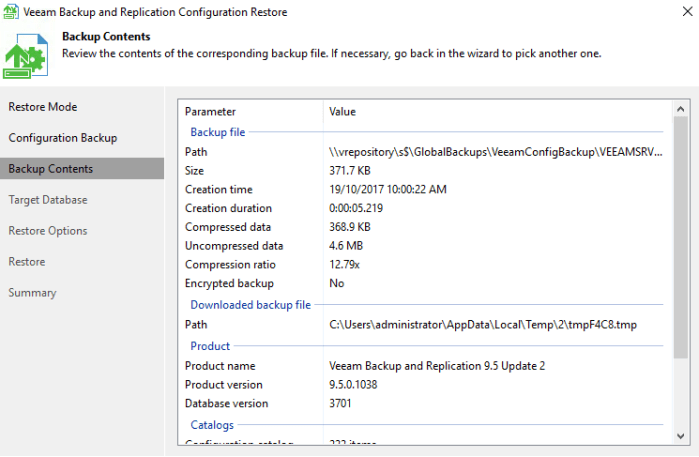Open the Target Database step

tap(48, 200)
